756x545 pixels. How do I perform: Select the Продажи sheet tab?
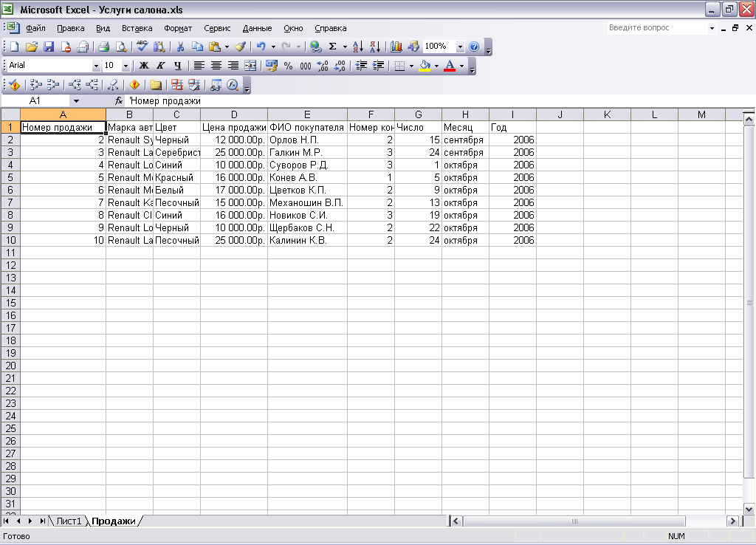tap(114, 521)
